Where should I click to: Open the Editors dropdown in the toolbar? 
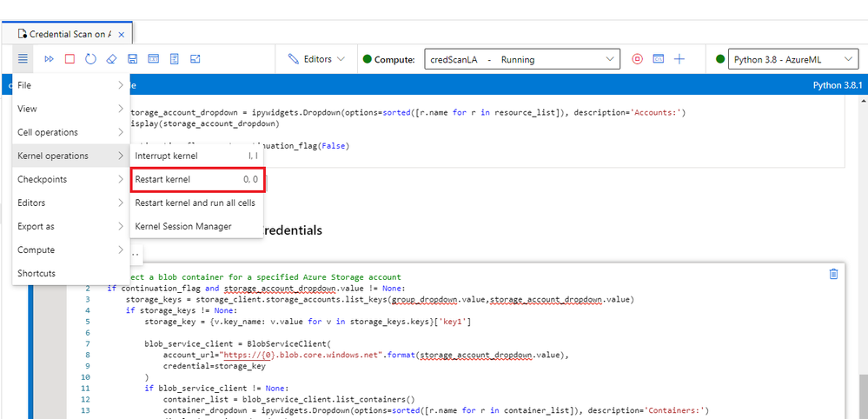316,58
